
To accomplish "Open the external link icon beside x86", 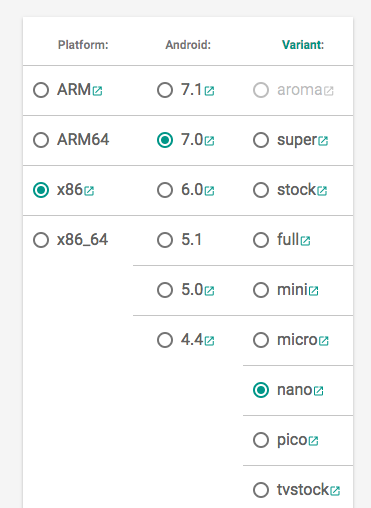I will [x=89, y=191].
